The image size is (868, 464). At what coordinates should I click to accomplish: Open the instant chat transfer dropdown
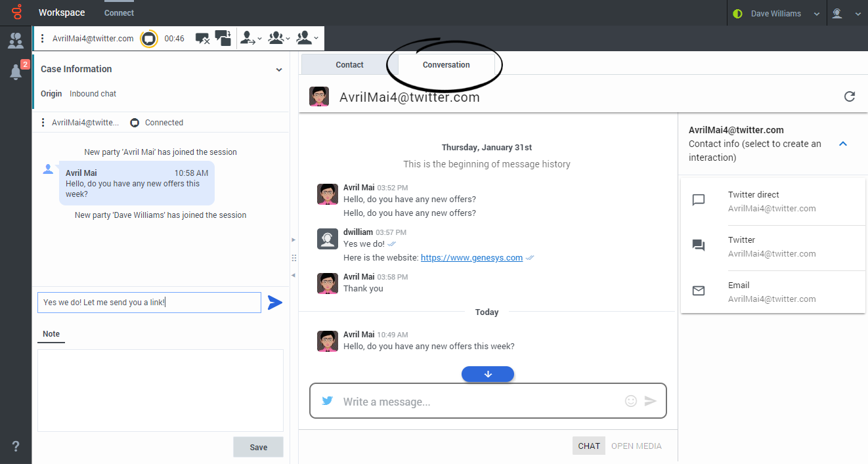coord(251,39)
